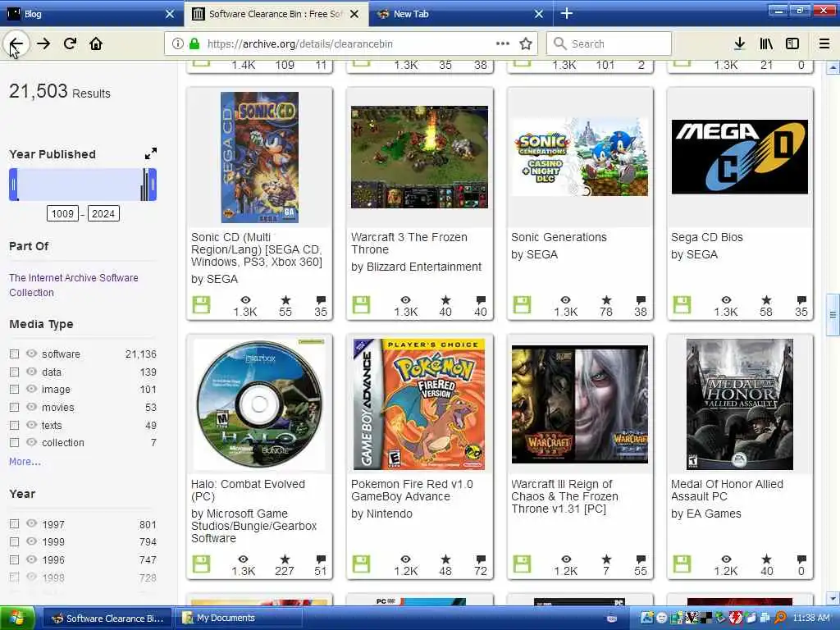Open Halo: Combat Evolved (PC) link
Screen dimensions: 840x630
coord(248,491)
